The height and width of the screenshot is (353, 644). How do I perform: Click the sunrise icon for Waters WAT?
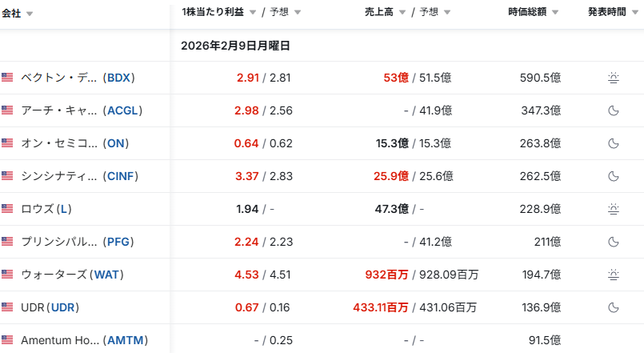[614, 275]
